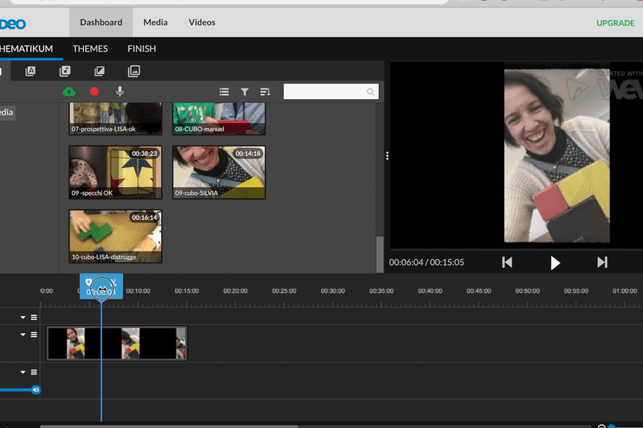Open the Text titles panel icon
Viewport: 643px width, 428px height.
30,71
